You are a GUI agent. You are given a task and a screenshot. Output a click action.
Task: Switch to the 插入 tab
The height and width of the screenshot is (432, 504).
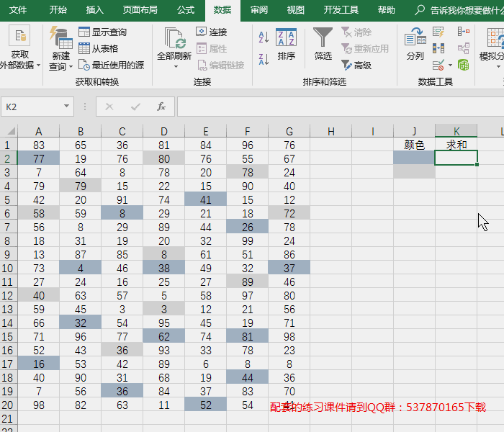[94, 10]
